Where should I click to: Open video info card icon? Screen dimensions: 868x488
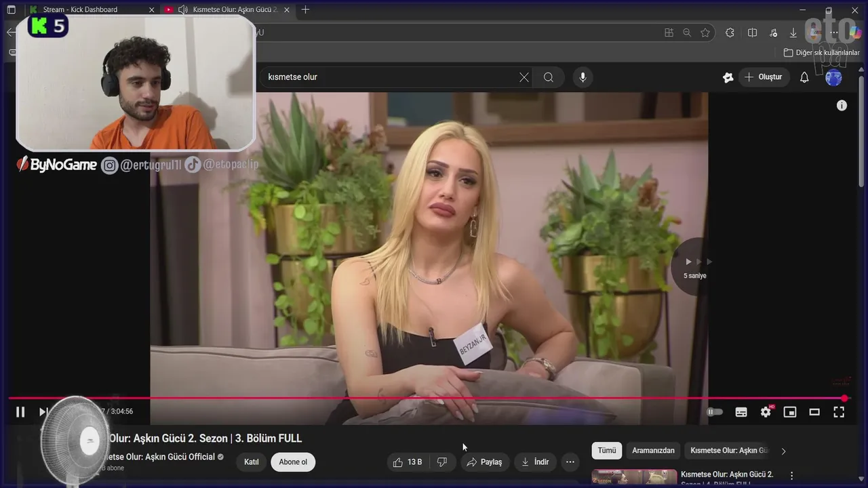[x=842, y=105]
